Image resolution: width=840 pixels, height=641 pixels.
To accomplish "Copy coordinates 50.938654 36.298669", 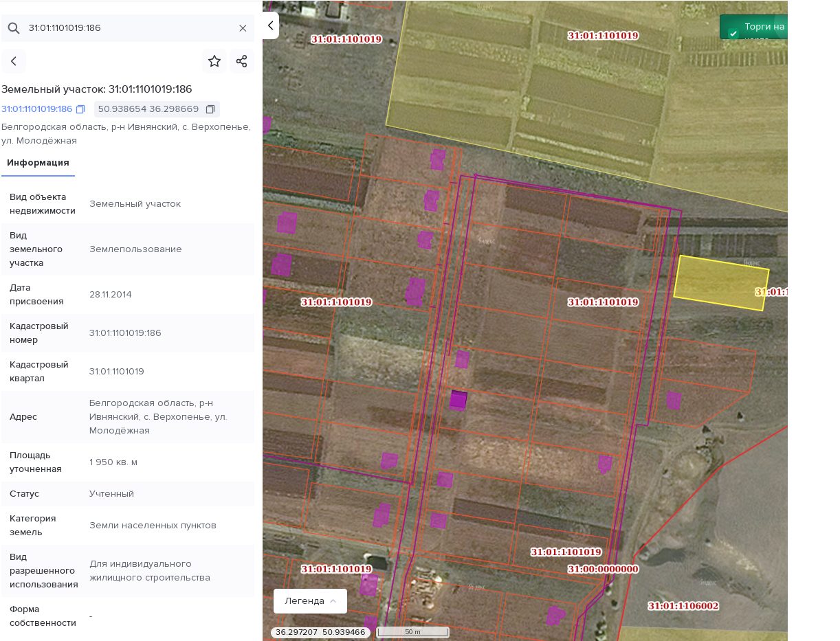I will coord(210,109).
